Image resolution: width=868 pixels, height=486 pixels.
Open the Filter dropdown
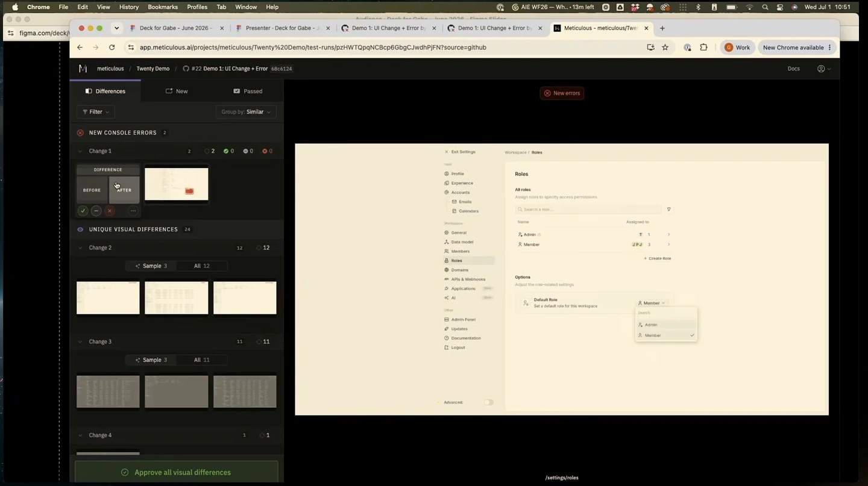[96, 112]
